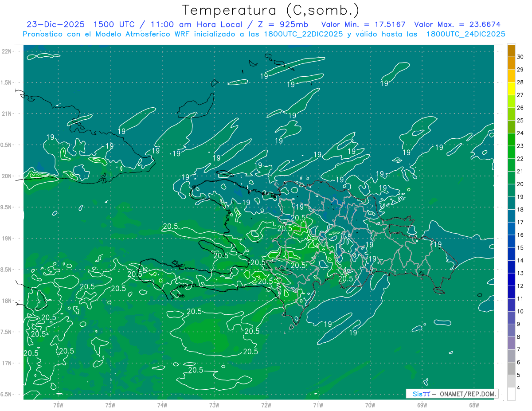Viewport: 532px width, 411px height.
Task: Click the '19N' latitude axis label
Action: [x=6, y=239]
